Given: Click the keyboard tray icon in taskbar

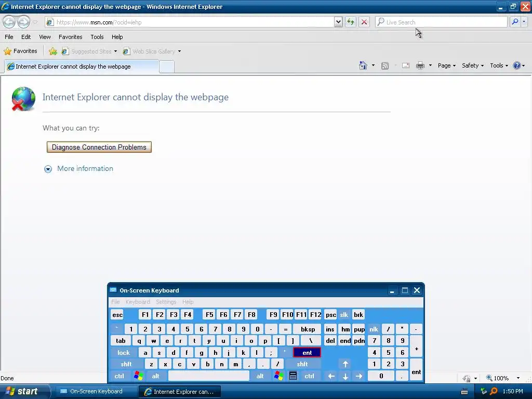Looking at the screenshot, I should [464, 392].
